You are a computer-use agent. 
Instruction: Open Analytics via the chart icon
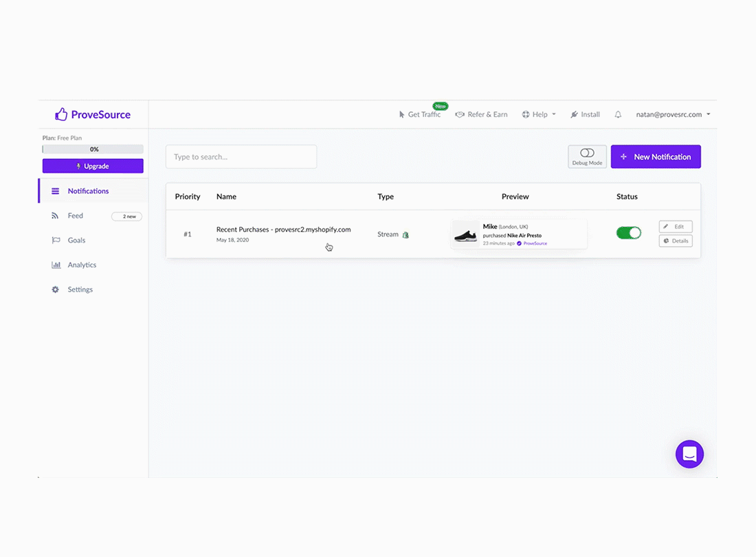[56, 265]
